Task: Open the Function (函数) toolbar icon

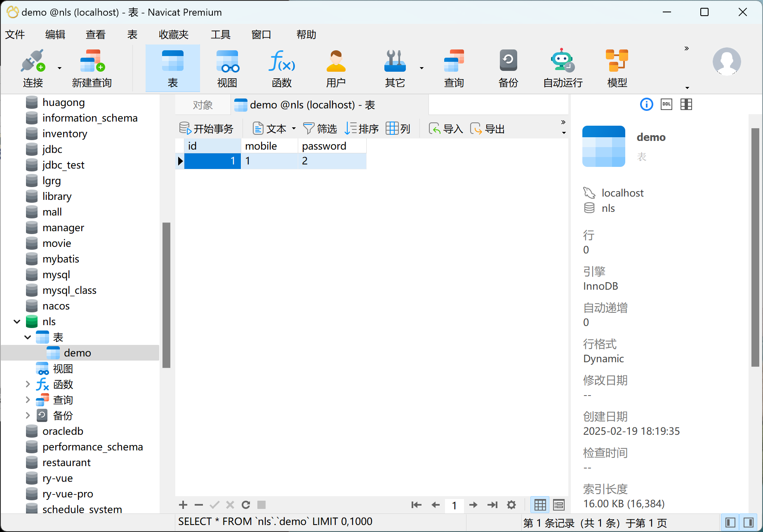Action: click(282, 69)
